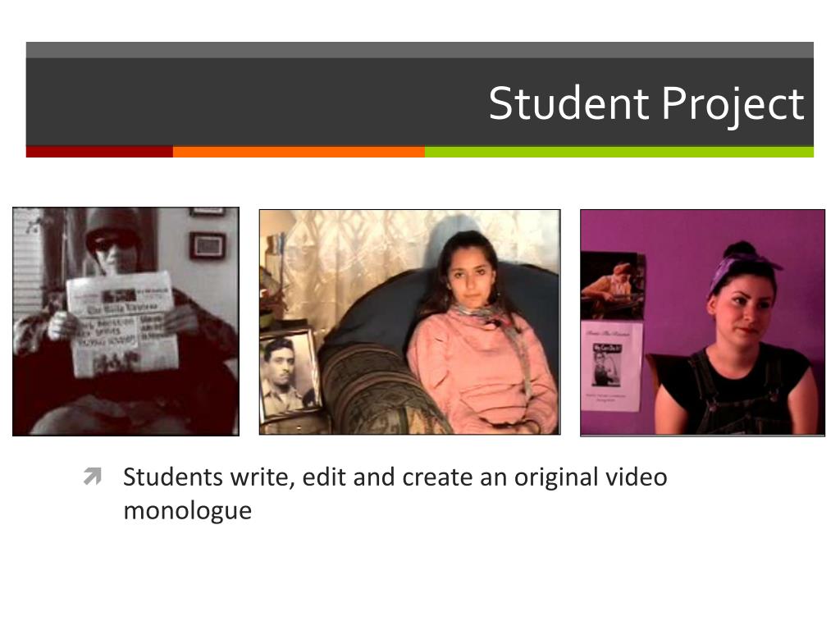Click the framed portrait photo in middle image
The height and width of the screenshot is (630, 840).
pyautogui.click(x=290, y=374)
